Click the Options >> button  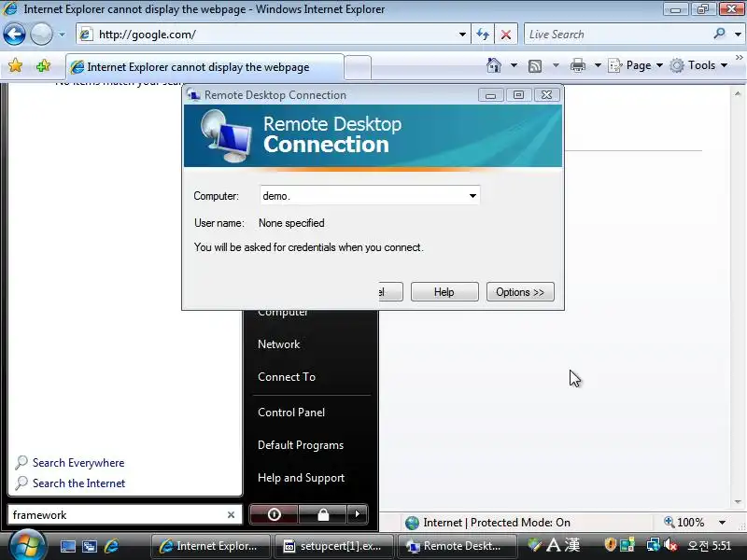(520, 292)
